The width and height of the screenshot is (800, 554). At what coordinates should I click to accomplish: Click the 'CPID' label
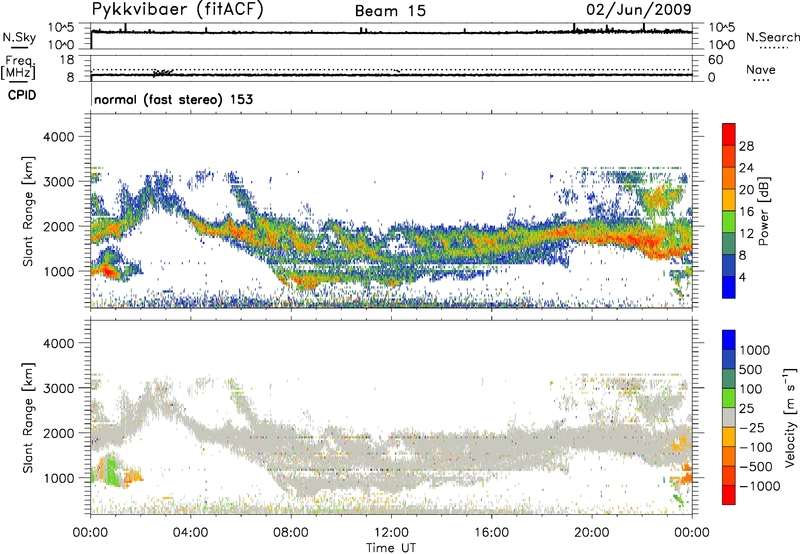point(22,95)
